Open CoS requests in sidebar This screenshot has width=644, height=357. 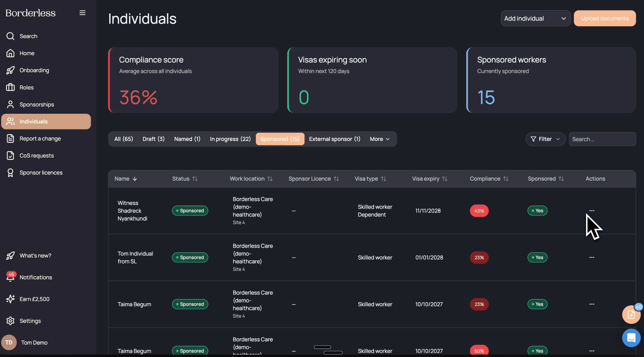point(36,156)
